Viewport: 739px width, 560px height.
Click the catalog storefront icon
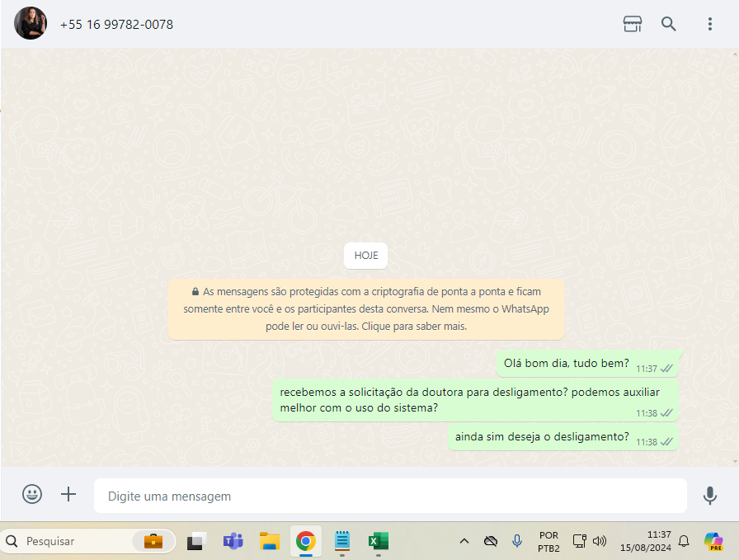632,24
